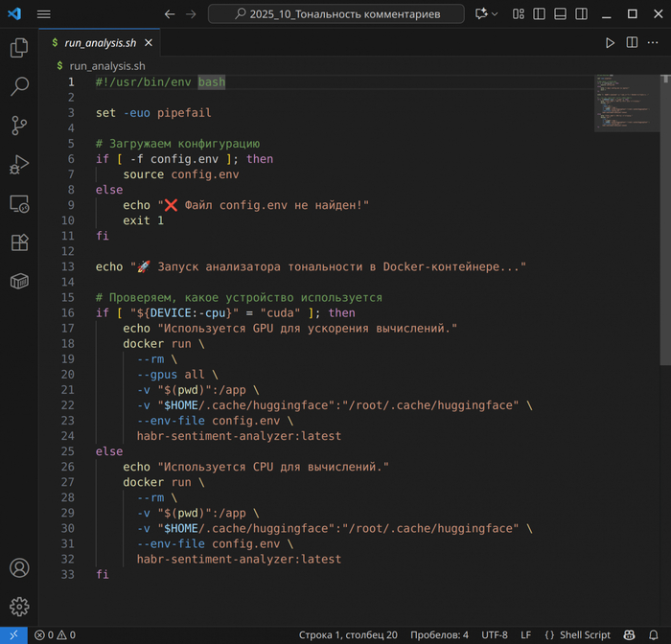Select the run_analysis.sh editor tab
Screen dimensions: 671x644
100,43
